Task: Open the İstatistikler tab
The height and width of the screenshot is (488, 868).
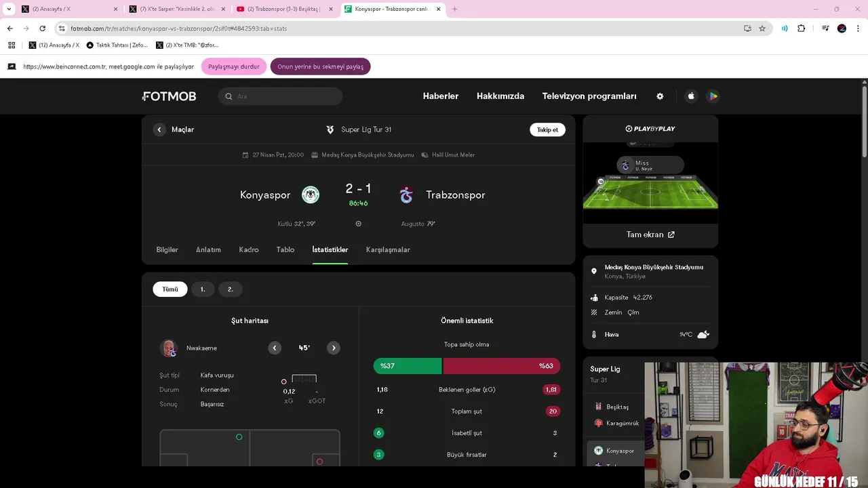Action: click(330, 249)
